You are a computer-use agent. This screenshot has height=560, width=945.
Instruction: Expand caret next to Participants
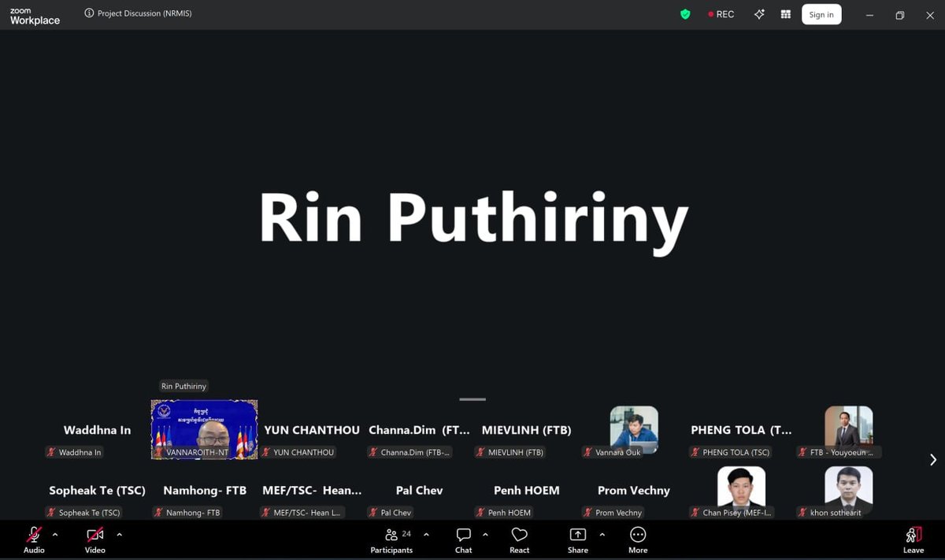coord(426,534)
